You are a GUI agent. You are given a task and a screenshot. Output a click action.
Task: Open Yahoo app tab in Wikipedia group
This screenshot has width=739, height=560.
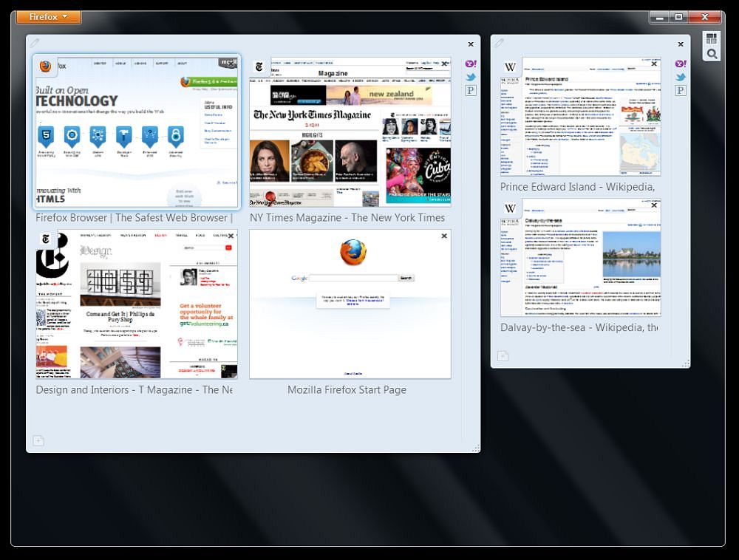click(x=680, y=64)
